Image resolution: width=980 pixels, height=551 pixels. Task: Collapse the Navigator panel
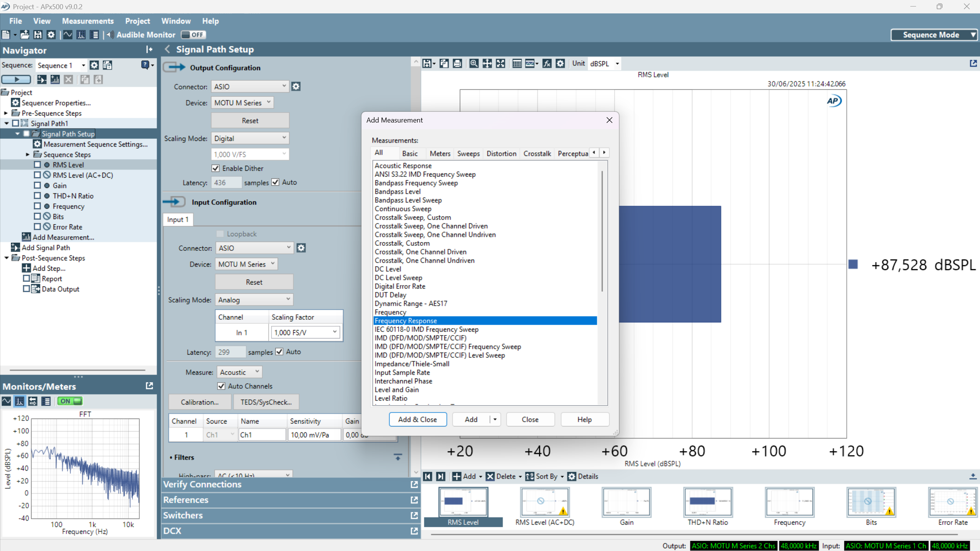click(x=149, y=50)
